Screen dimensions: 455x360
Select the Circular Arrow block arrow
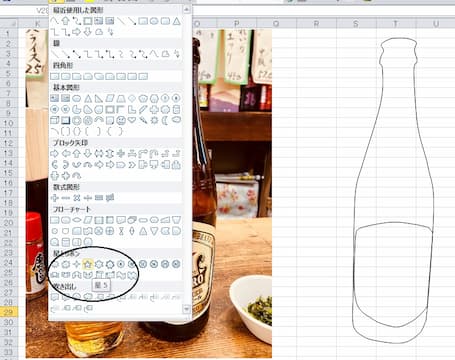click(x=77, y=175)
